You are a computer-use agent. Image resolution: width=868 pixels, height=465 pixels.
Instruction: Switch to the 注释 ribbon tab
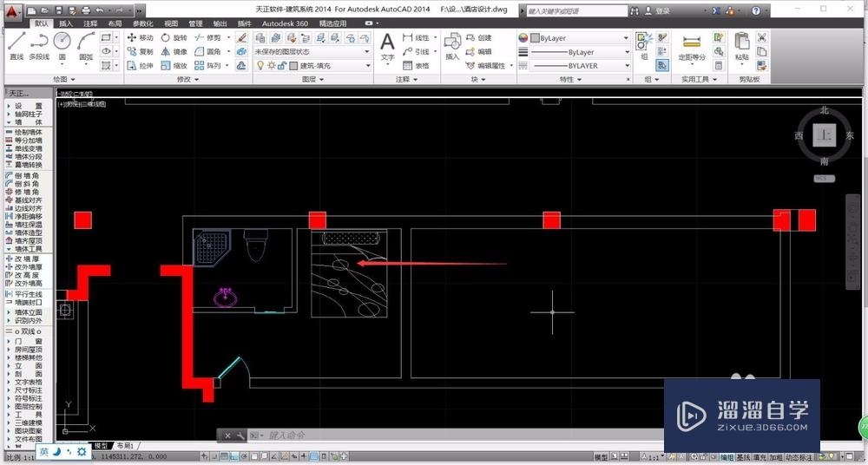pos(90,23)
